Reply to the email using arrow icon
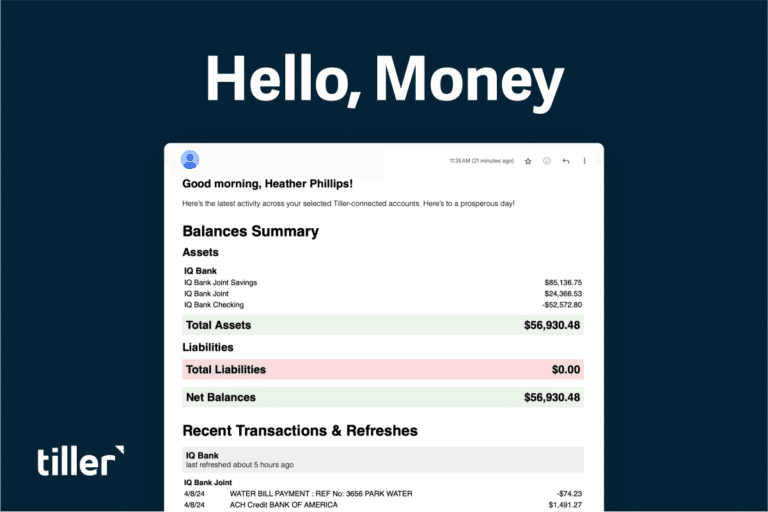This screenshot has width=768, height=512. tap(566, 161)
